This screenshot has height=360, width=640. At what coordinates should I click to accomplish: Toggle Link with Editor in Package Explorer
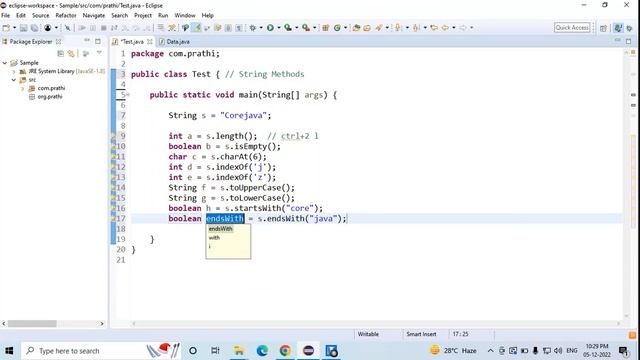coord(71,53)
